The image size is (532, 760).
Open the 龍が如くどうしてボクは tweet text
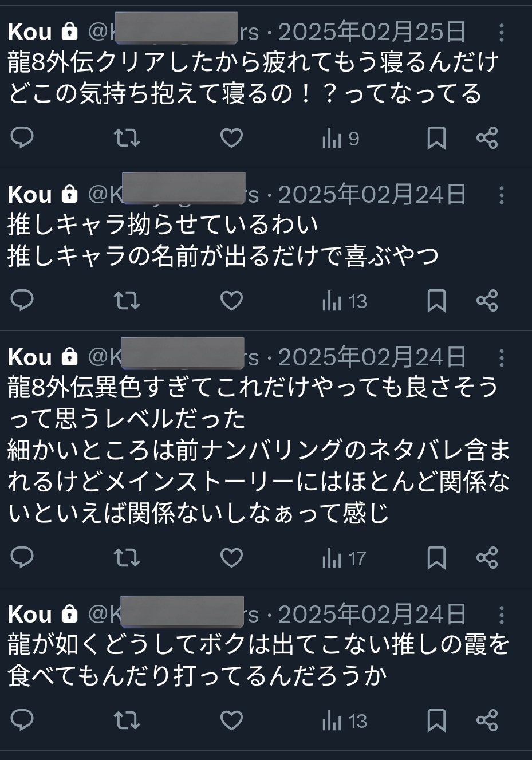(258, 660)
